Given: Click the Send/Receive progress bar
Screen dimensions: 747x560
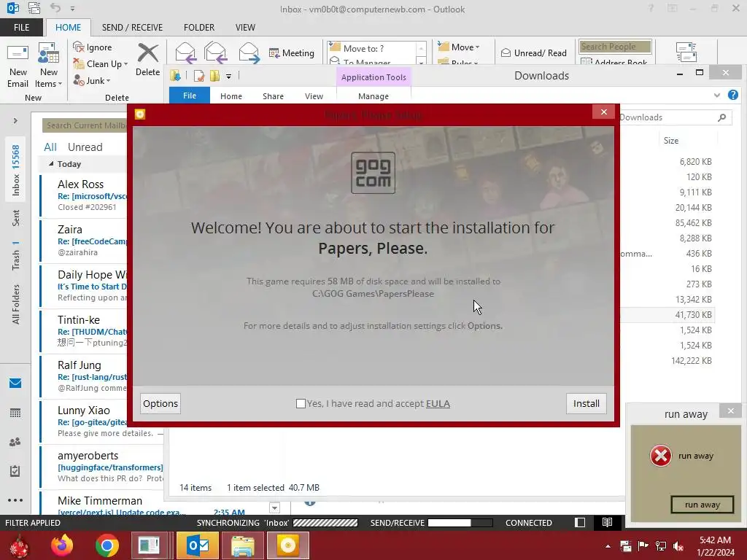Looking at the screenshot, I should point(460,523).
